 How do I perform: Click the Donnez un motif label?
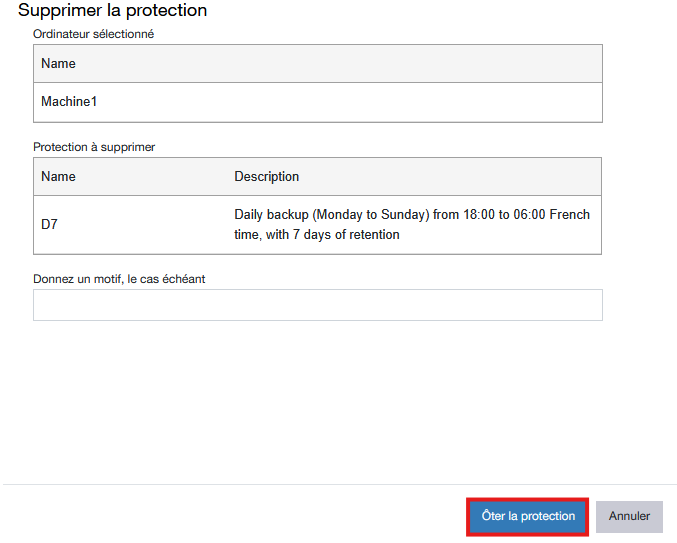click(x=119, y=279)
